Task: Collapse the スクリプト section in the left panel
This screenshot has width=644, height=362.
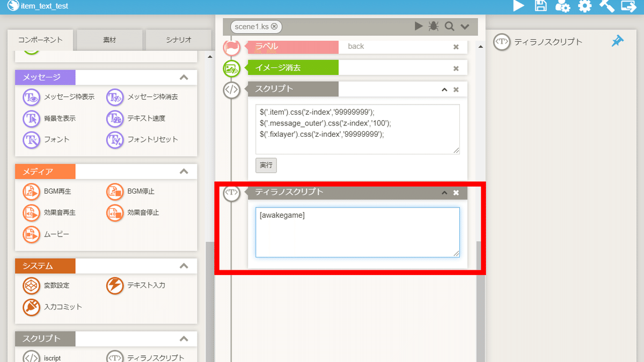Action: (184, 338)
